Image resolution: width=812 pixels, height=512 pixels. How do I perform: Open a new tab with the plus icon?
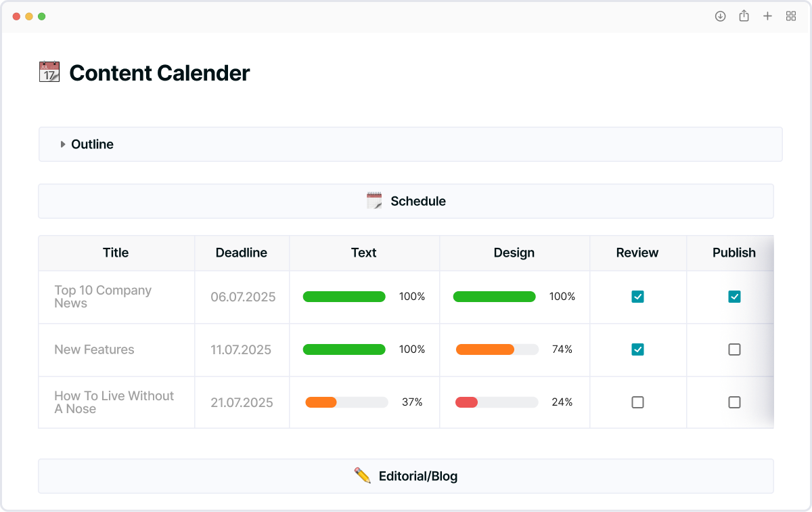tap(767, 16)
